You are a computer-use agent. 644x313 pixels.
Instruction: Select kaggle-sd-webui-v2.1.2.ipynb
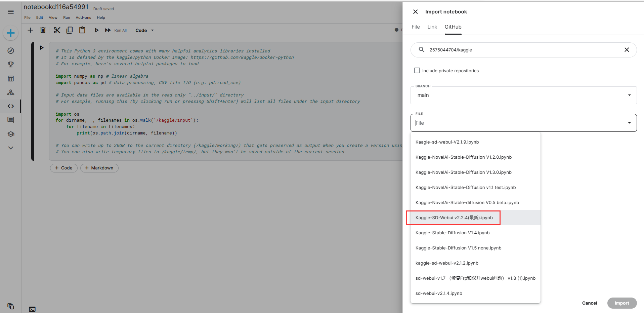[x=475, y=263]
